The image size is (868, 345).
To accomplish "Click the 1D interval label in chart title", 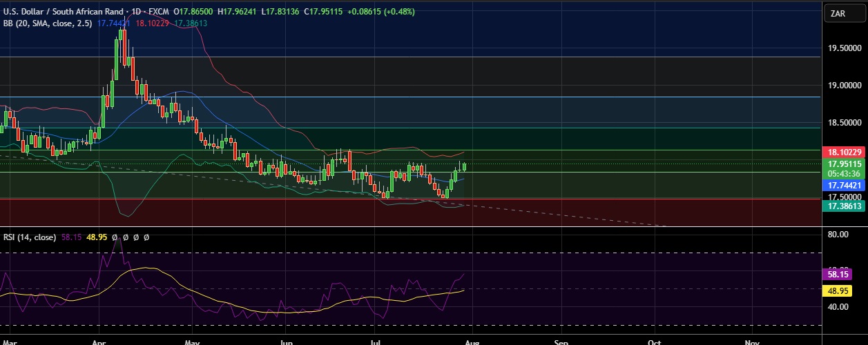I will click(x=144, y=12).
